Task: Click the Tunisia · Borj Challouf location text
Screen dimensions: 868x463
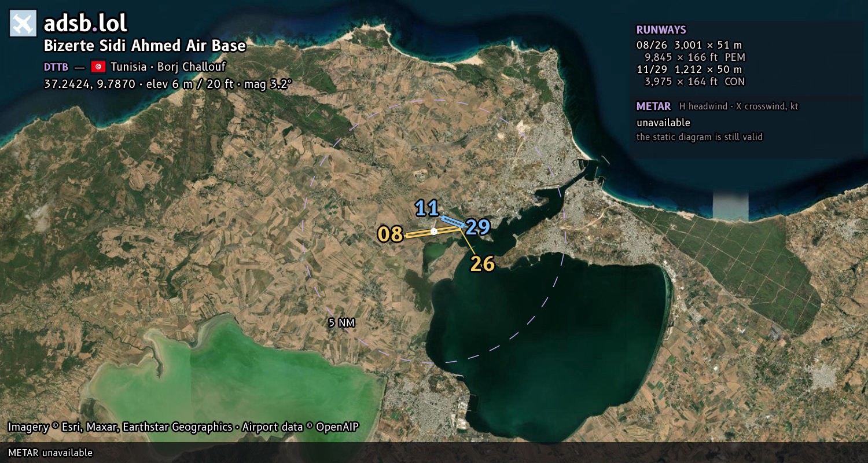Action: (x=168, y=67)
